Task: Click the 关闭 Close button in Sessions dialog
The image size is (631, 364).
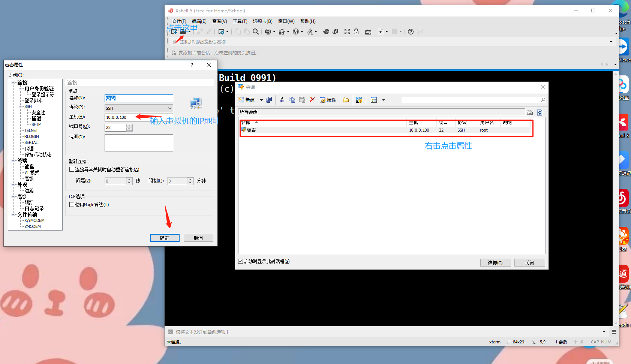Action: click(530, 263)
